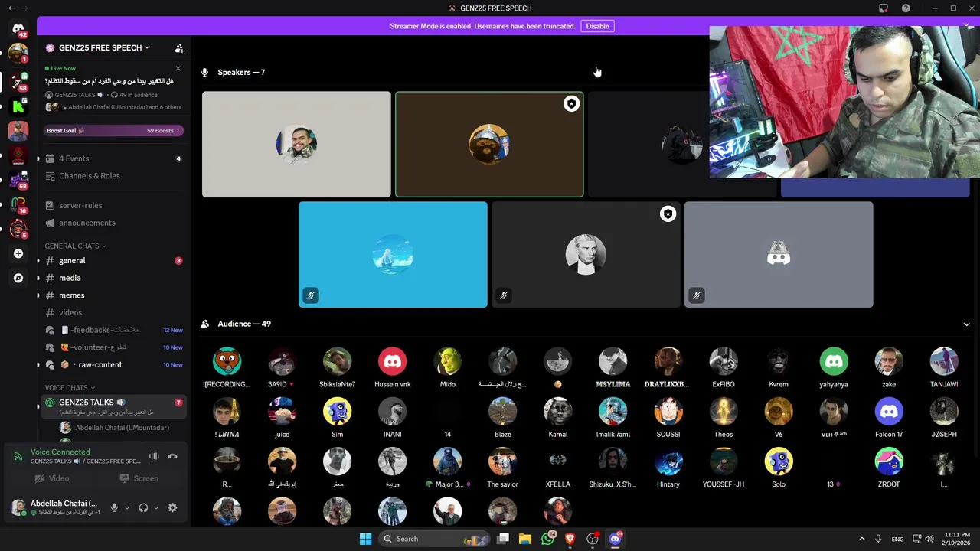The image size is (980, 551).
Task: Open audience member SOUSSI
Action: point(668,418)
